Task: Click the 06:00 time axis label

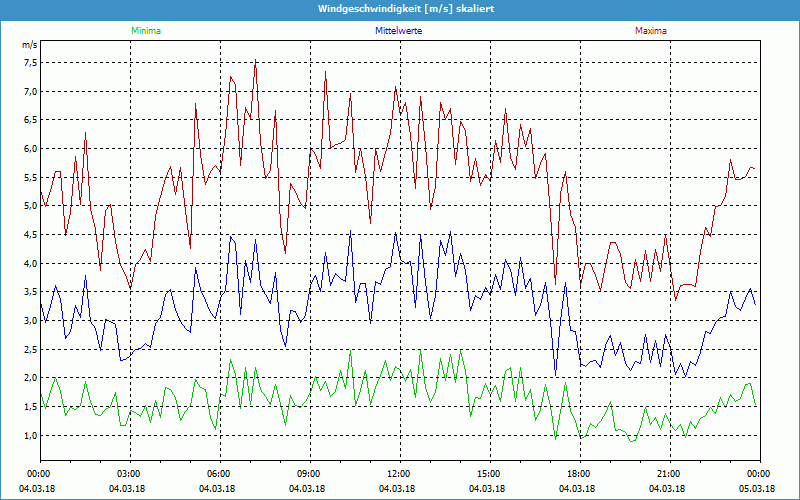Action: tap(219, 474)
